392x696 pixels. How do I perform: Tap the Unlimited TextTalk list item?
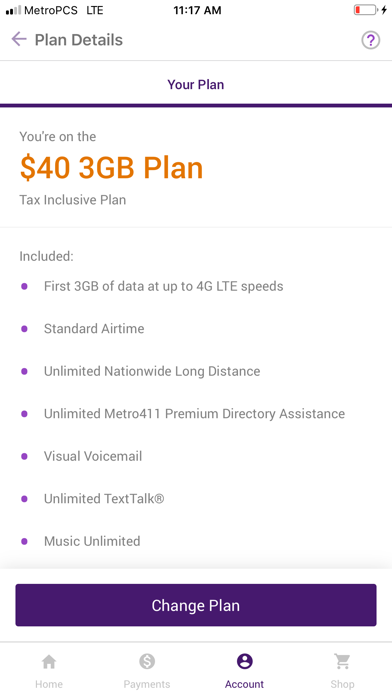coord(104,499)
